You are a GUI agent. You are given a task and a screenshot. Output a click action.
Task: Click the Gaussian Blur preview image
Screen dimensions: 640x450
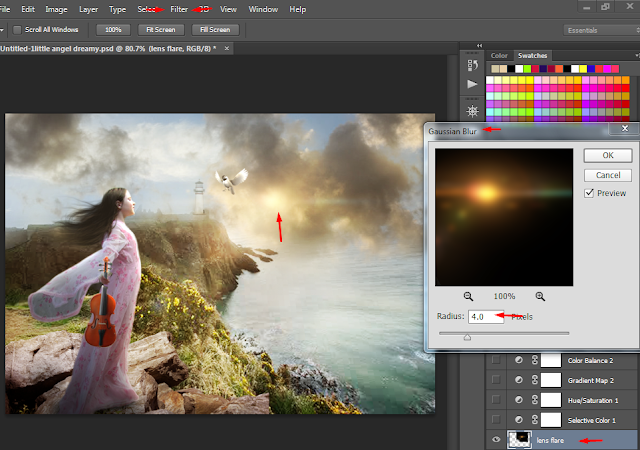(x=504, y=217)
